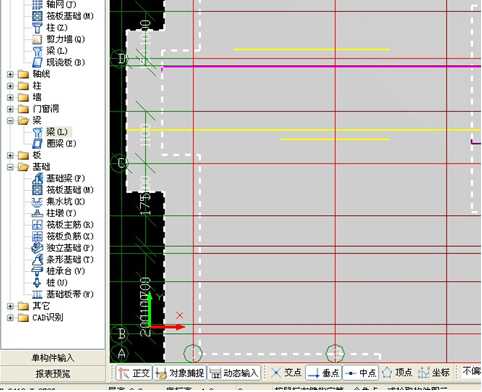Click the axis C bubble label
This screenshot has width=482, height=392.
121,163
